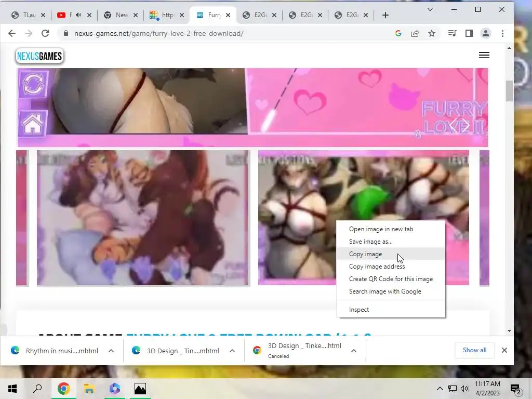View site information via the lock icon
Screen dimensions: 532x399
point(66,33)
